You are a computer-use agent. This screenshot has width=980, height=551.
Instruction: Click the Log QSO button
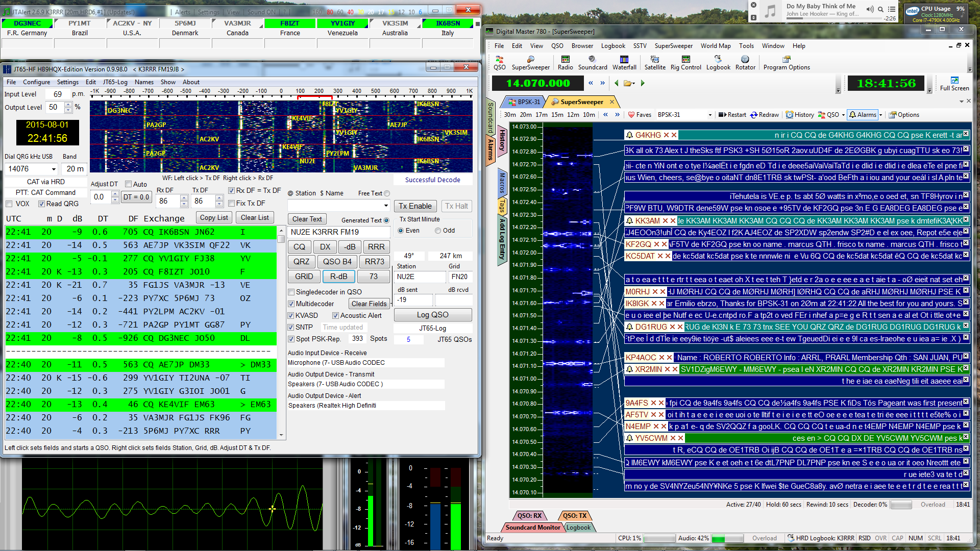pyautogui.click(x=431, y=314)
